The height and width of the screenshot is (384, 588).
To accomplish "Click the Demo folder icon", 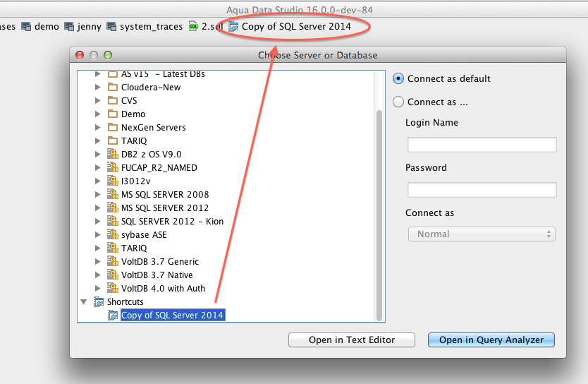I will (113, 114).
